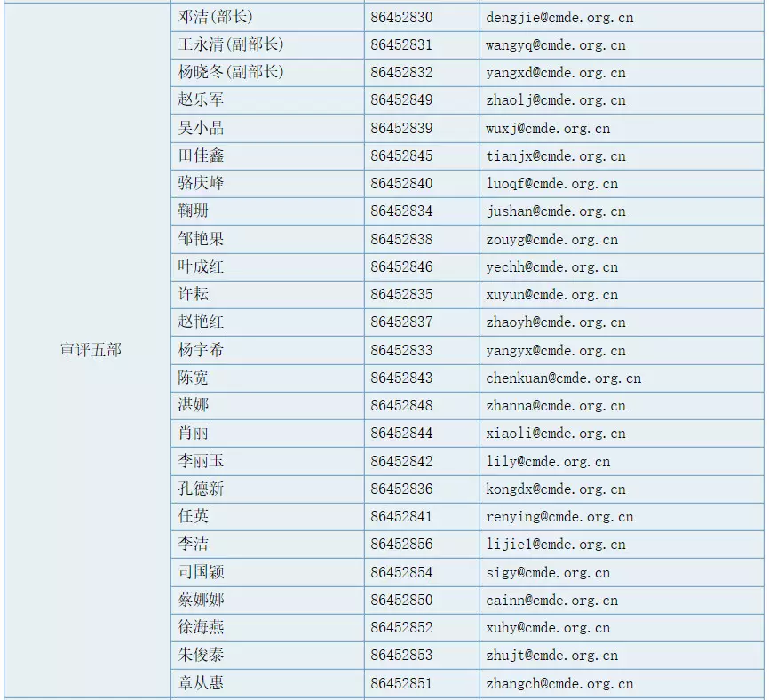Screen dimensions: 769x700
Task: Click phone number 86452845
Action: pos(401,156)
